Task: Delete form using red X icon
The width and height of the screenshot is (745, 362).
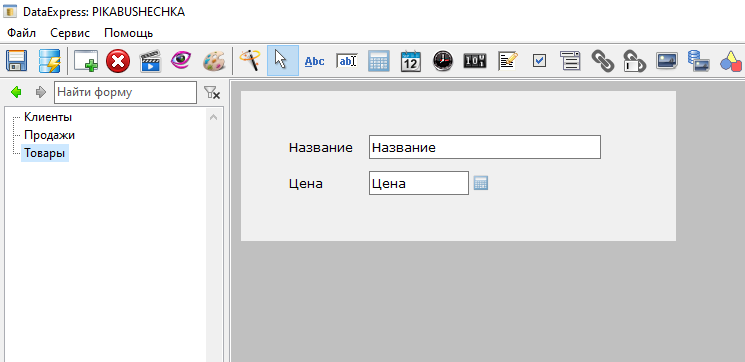Action: (x=118, y=61)
